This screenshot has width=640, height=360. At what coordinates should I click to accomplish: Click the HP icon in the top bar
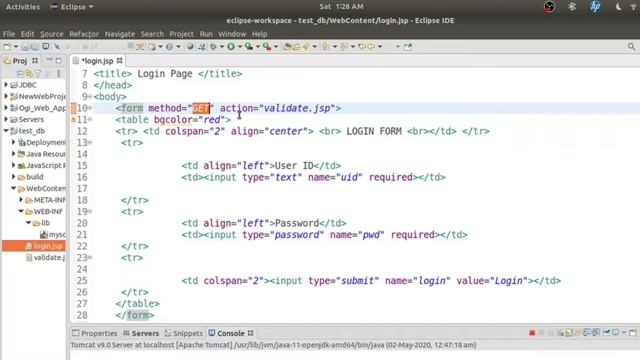coord(595,7)
